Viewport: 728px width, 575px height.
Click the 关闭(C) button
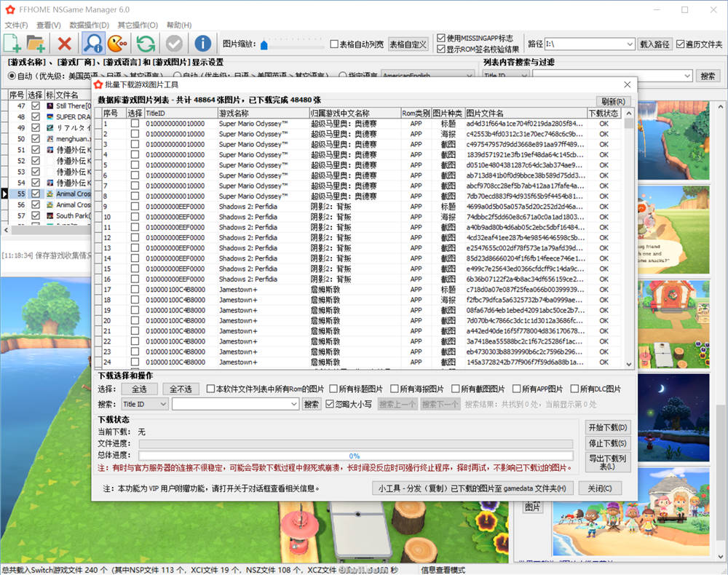coord(600,488)
